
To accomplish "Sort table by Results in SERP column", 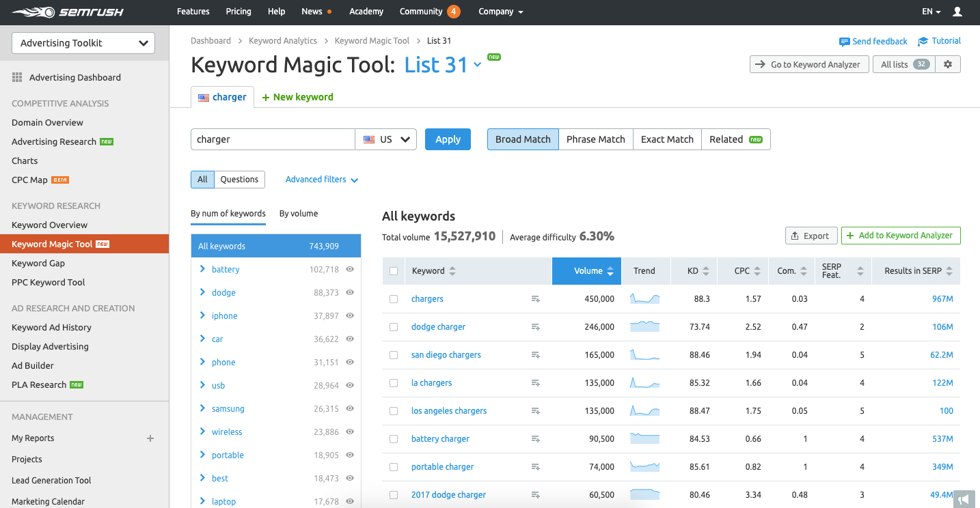I will pyautogui.click(x=949, y=271).
